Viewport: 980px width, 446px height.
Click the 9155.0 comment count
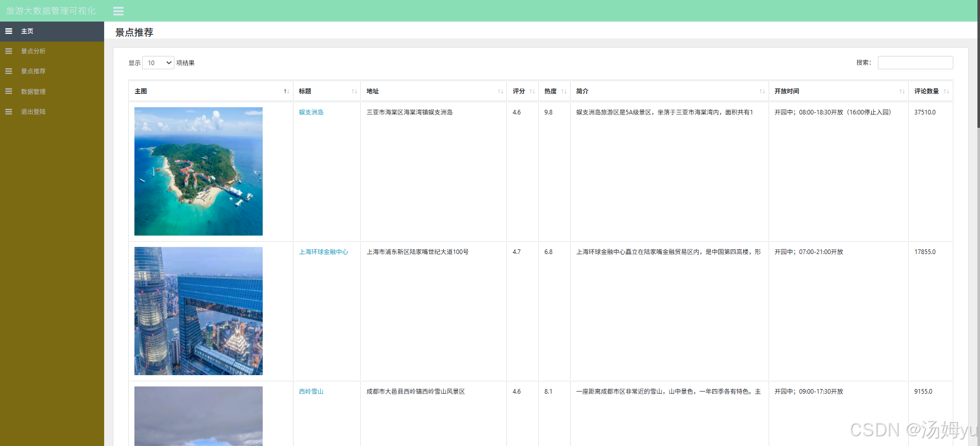click(x=923, y=392)
